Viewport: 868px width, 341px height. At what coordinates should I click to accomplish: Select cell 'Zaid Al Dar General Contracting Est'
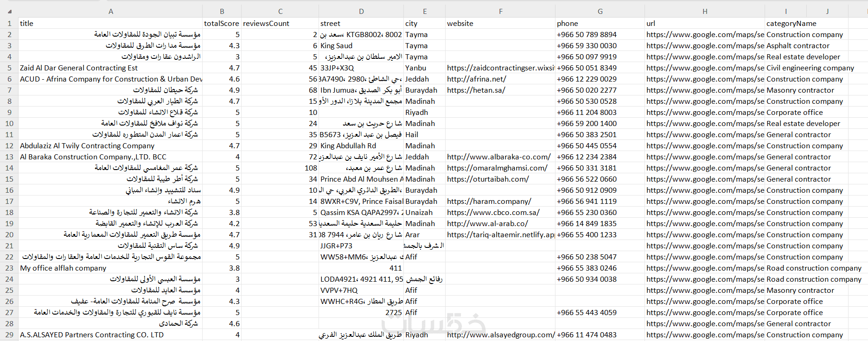coord(110,68)
